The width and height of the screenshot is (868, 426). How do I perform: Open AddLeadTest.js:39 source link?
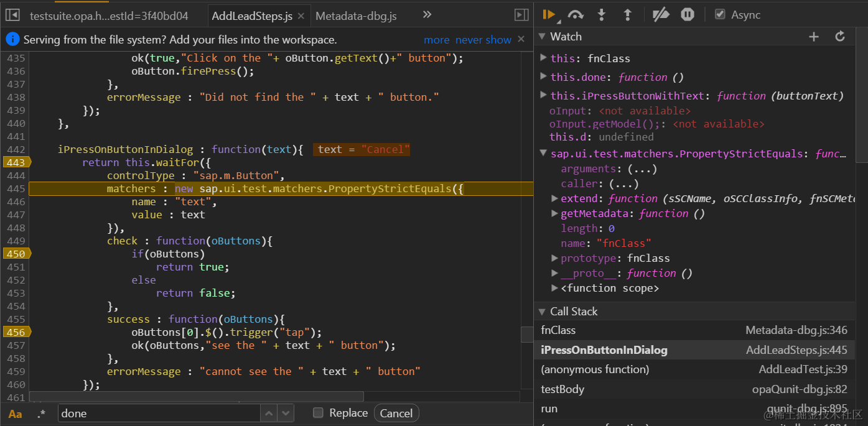803,369
